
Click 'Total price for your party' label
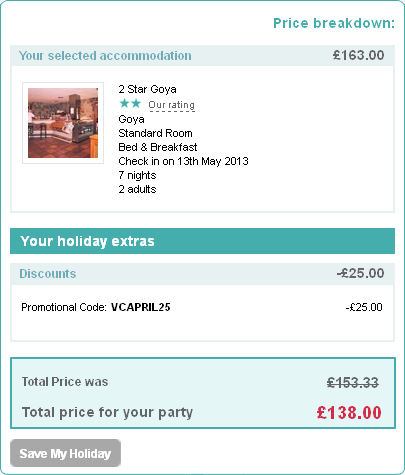tap(107, 413)
